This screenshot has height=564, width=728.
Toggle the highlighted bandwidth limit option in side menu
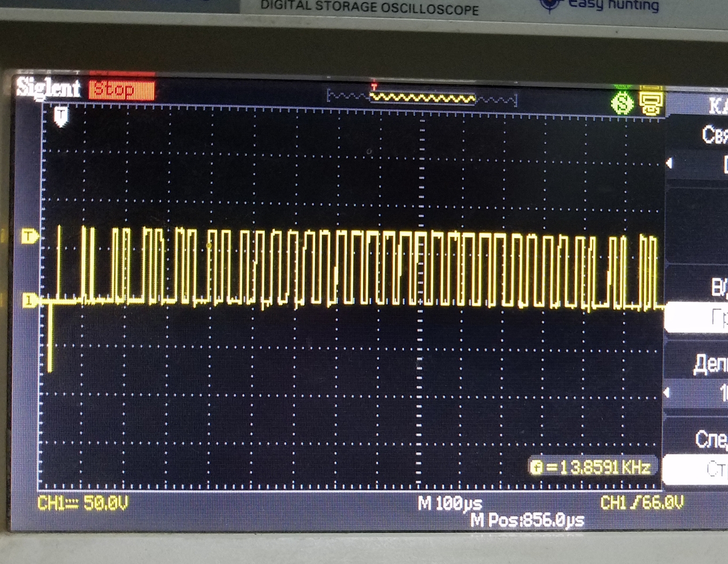point(698,318)
